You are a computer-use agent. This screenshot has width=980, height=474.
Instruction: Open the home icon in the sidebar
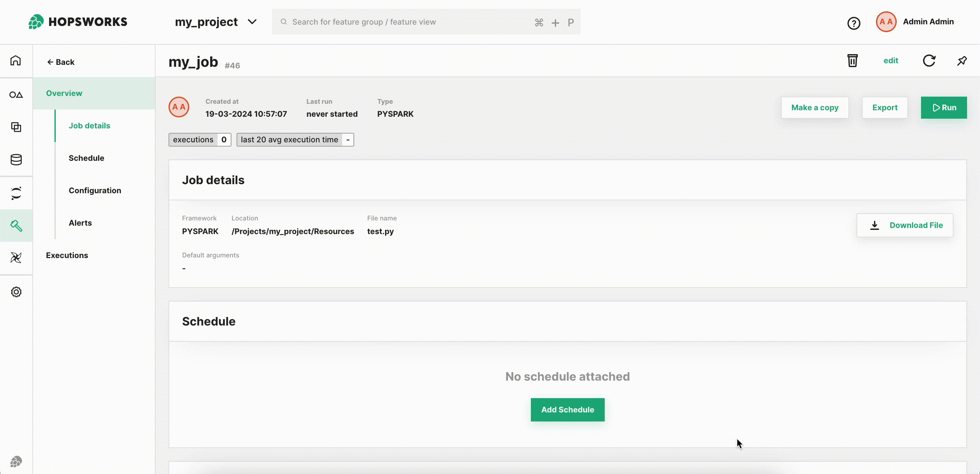16,61
